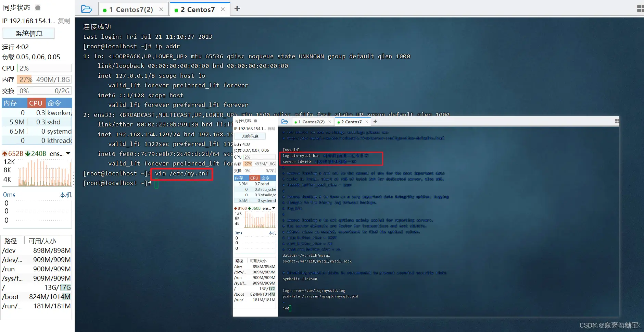Viewport: 644px width, 332px height.
Task: Click the terminal cursor after the last prompt
Action: (156, 183)
